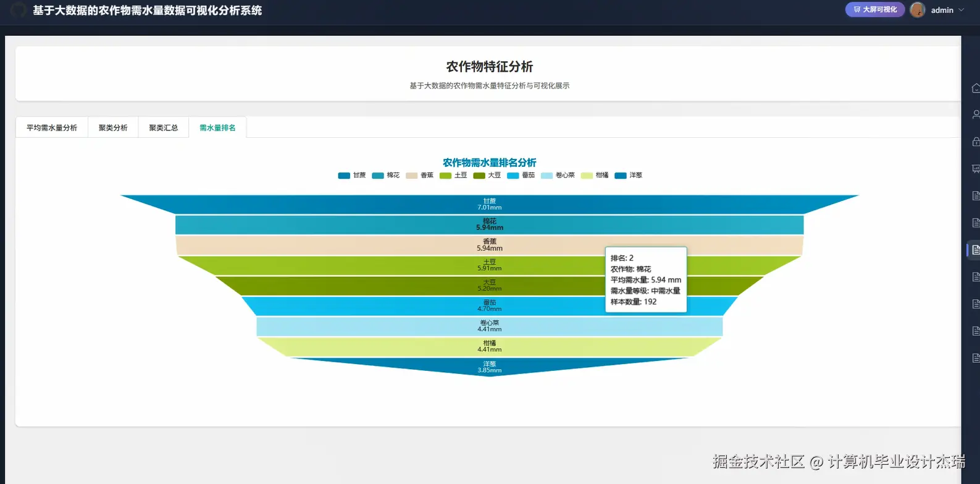Click the admin username text
The image size is (980, 484).
point(942,11)
